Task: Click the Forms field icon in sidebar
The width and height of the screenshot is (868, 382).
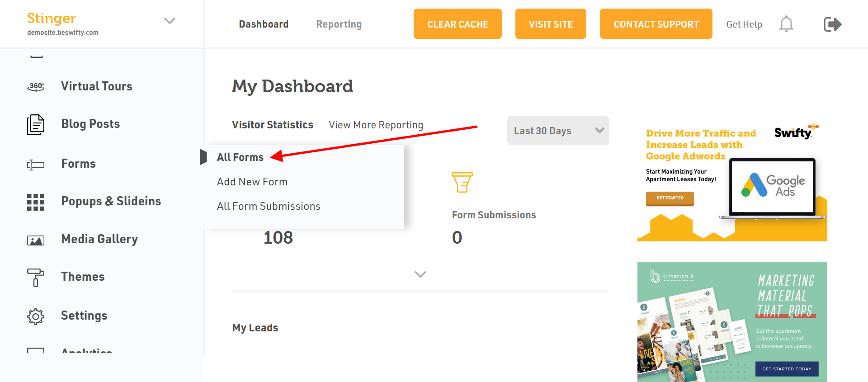Action: tap(36, 165)
